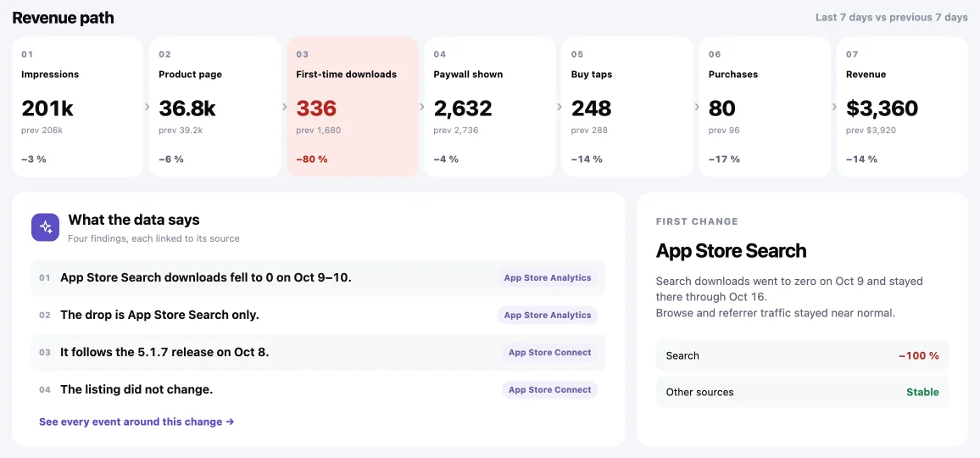Click the 'What the data says' heading

click(134, 220)
